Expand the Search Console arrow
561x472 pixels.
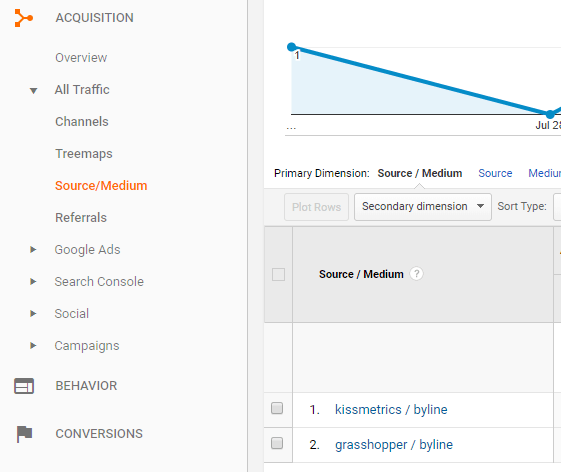pos(33,281)
